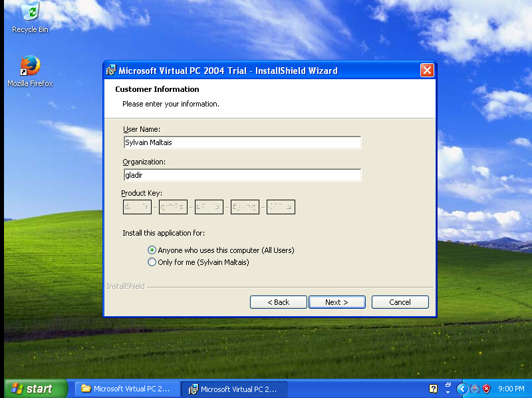
Task: Cancel the InstallShield wizard
Action: pos(400,302)
